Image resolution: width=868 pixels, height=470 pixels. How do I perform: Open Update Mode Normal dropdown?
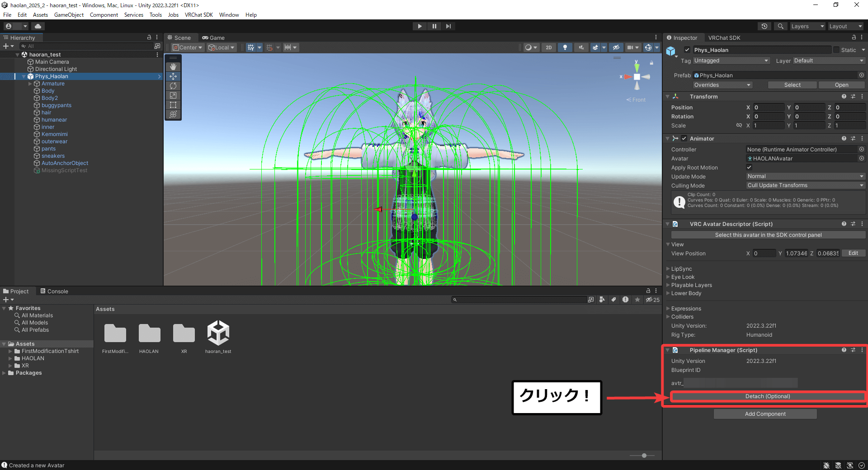(805, 176)
